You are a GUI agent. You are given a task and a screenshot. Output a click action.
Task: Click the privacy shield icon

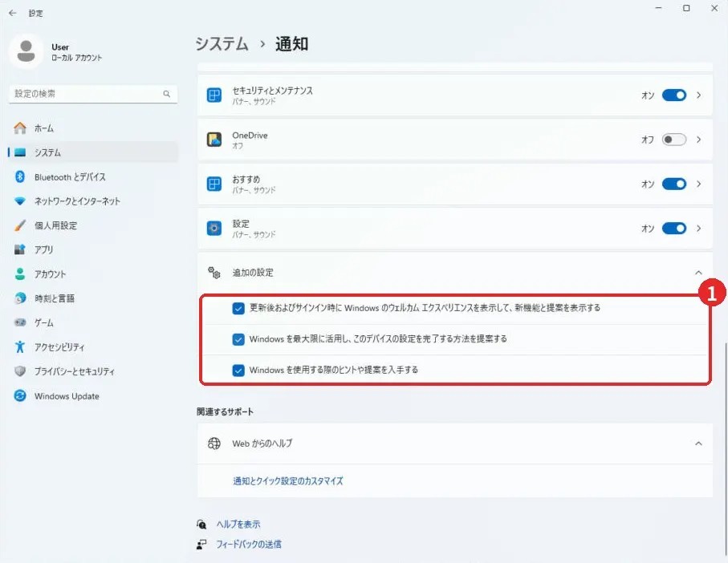pos(20,371)
